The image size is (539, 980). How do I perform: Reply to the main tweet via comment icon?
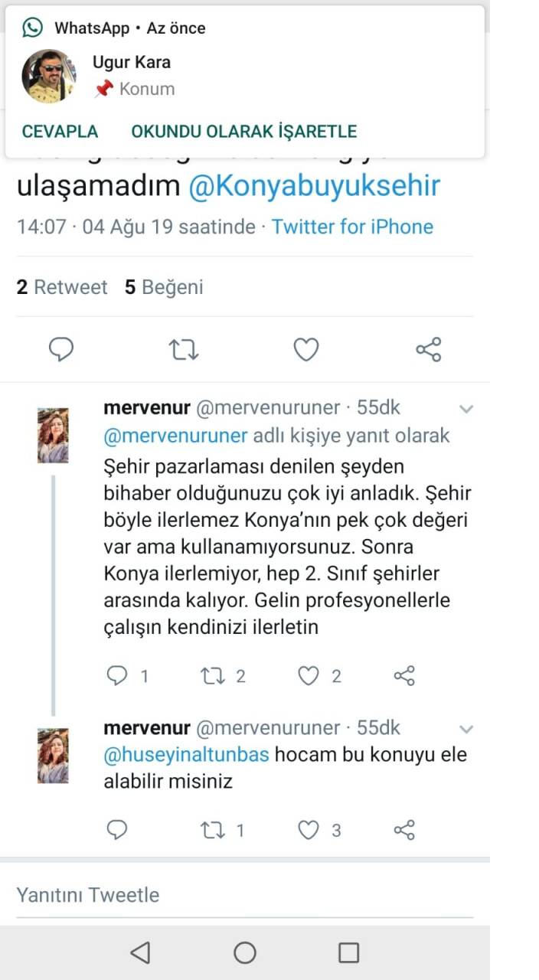(x=61, y=350)
